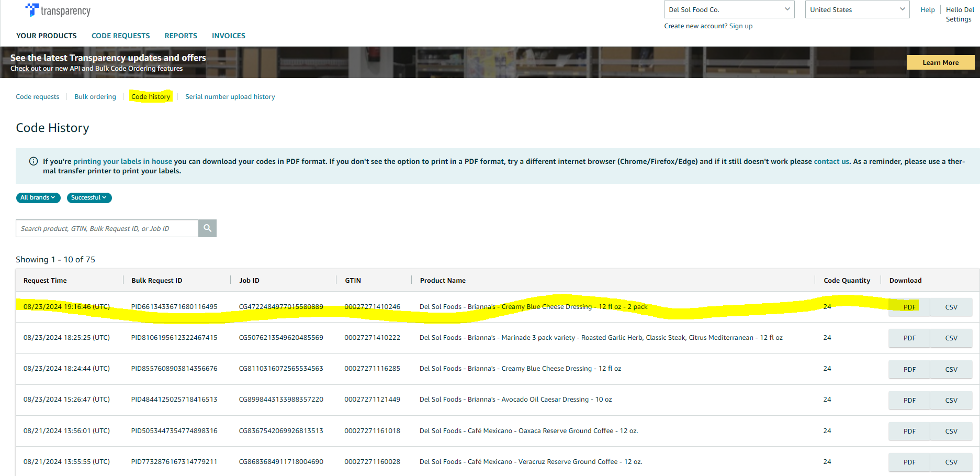
Task: Download PDF for Avocado Oil Caesar Dressing
Action: click(909, 400)
